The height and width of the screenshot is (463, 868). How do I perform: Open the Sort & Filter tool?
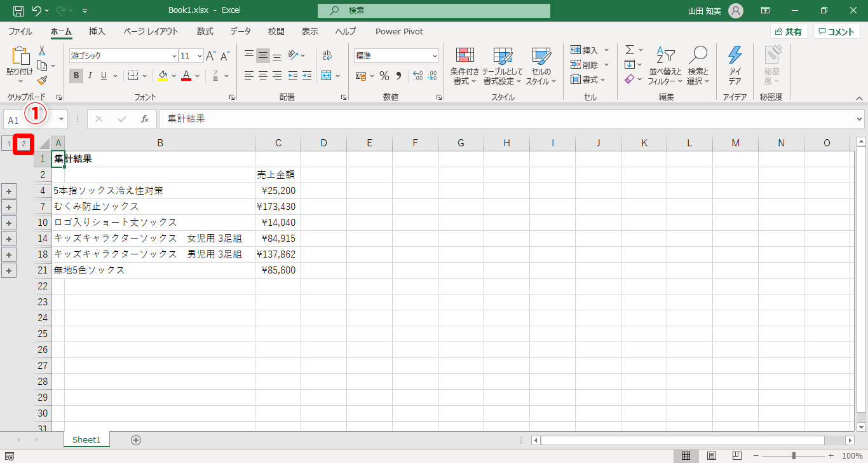coord(665,66)
